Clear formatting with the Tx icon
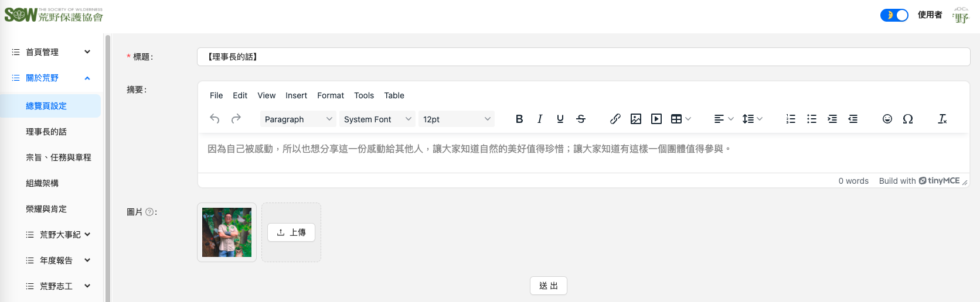 tap(942, 119)
